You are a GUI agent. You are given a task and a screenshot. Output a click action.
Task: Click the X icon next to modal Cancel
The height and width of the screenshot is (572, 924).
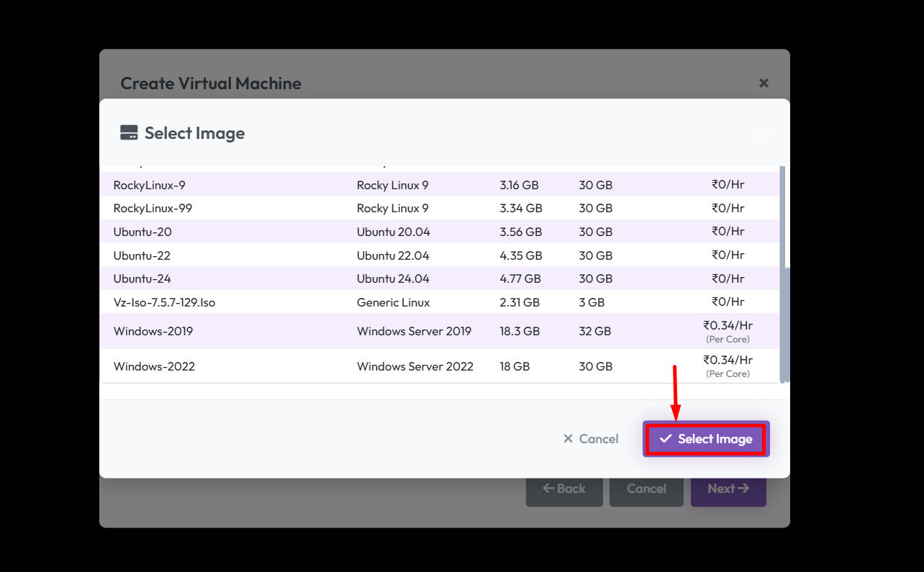(x=568, y=439)
